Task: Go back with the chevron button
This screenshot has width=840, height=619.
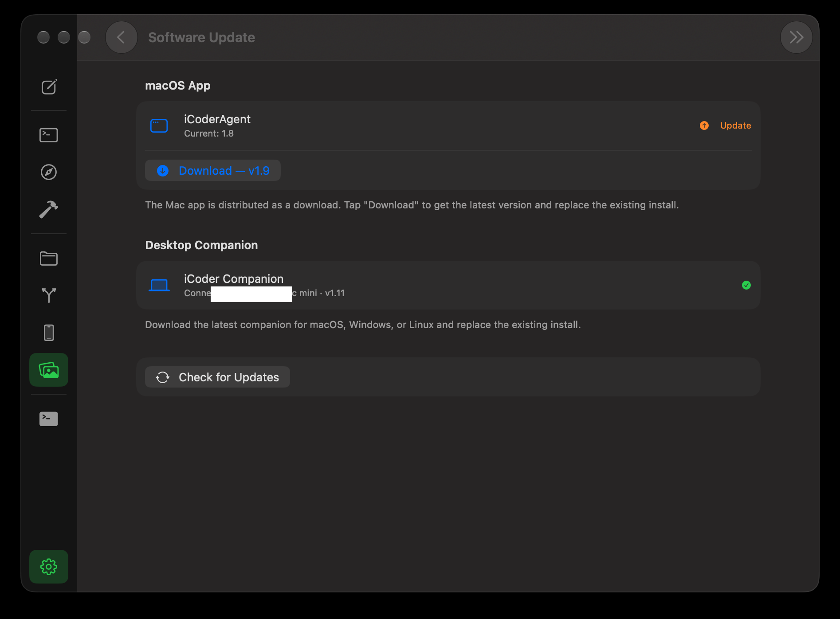Action: [x=121, y=37]
